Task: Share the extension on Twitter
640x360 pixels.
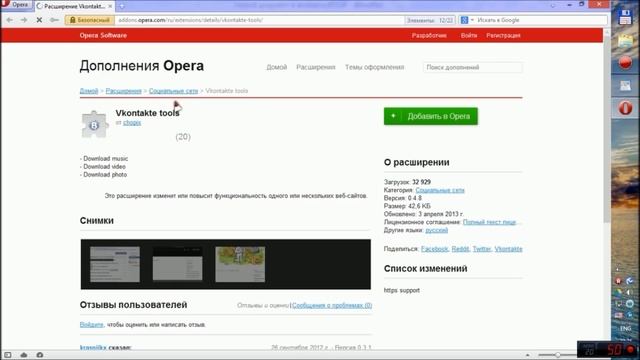Action: tap(482, 249)
